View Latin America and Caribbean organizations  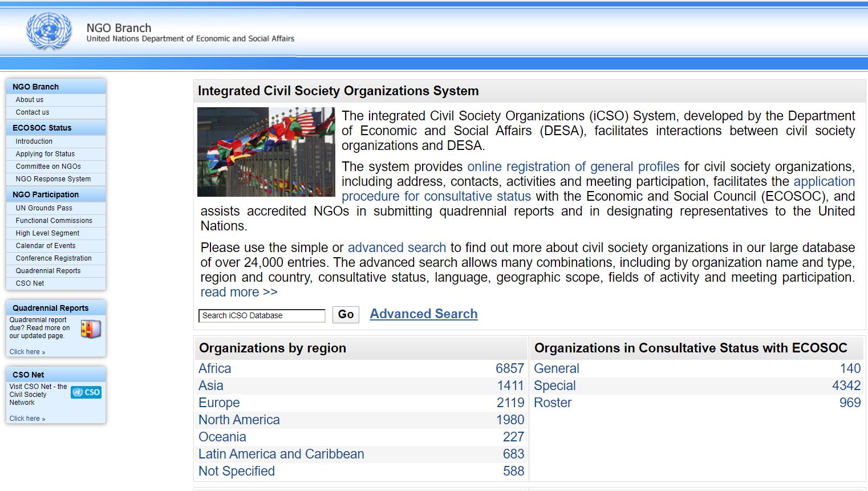tap(281, 454)
